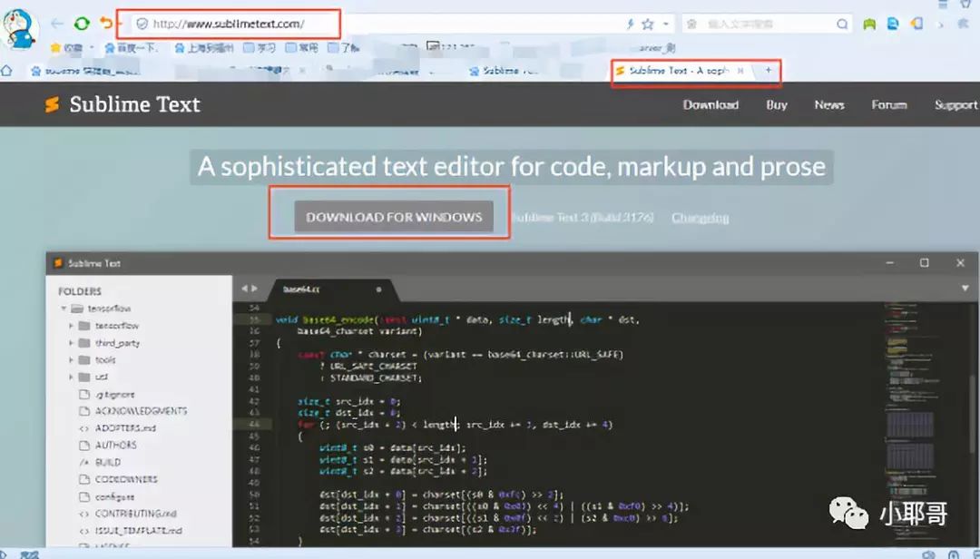Expand the third_party folder arrow

72,343
